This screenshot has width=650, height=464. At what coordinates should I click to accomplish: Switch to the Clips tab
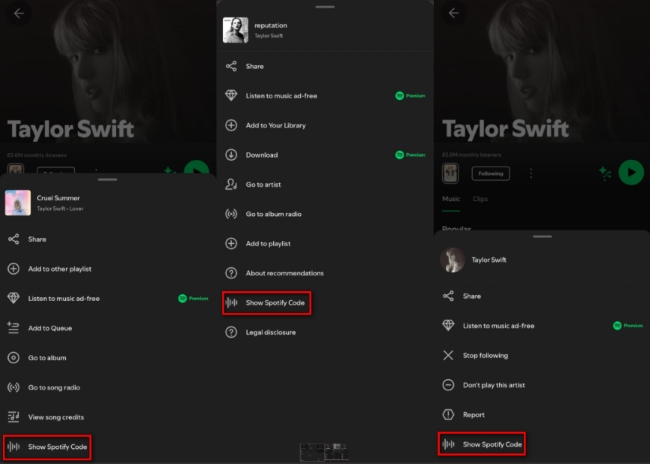(480, 199)
